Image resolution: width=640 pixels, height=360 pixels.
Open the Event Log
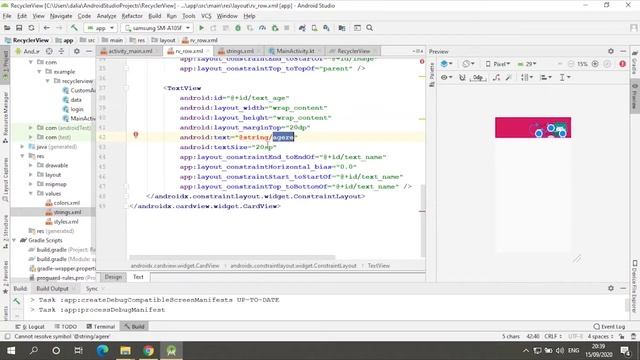(x=609, y=327)
